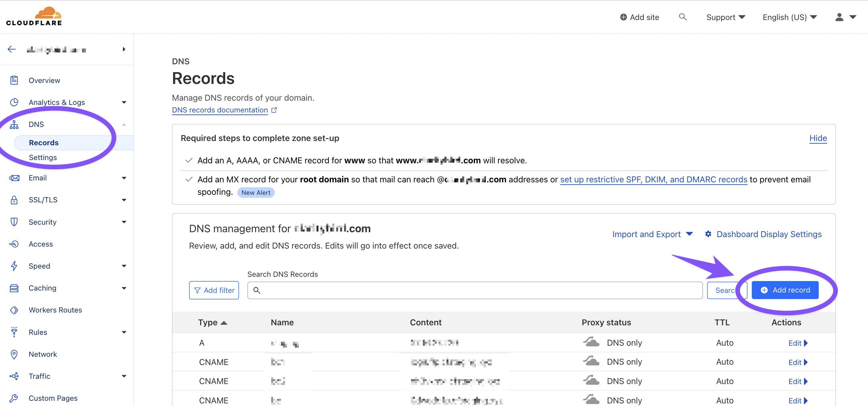Click the Cloudflare logo
The image size is (868, 406).
click(x=34, y=16)
